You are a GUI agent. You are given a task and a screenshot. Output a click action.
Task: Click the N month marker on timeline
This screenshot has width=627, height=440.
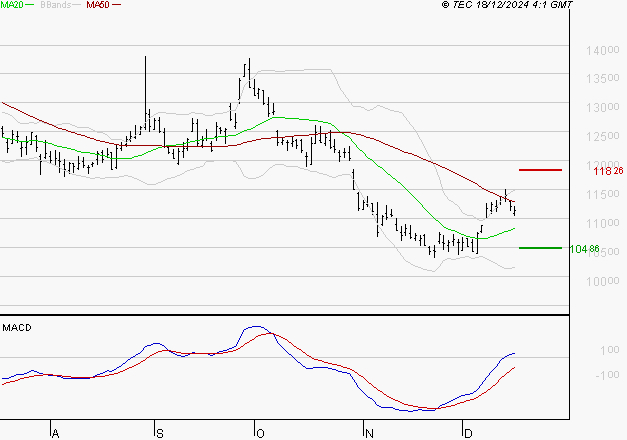369,433
